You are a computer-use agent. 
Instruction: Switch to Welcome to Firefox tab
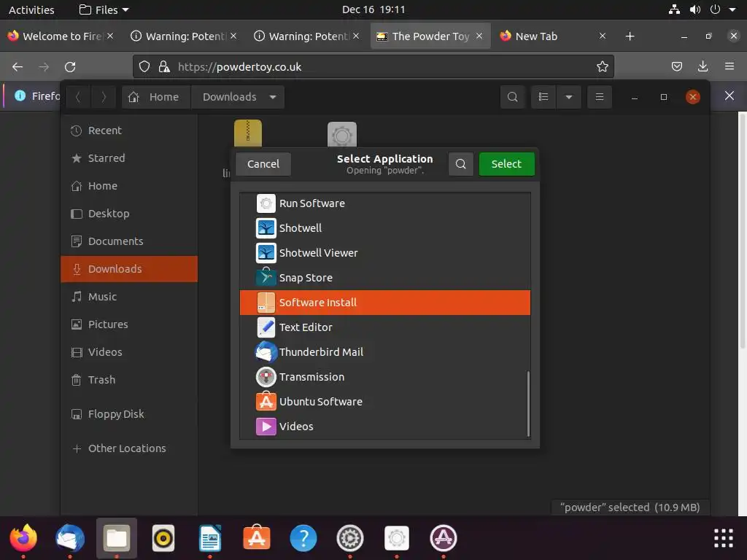61,36
